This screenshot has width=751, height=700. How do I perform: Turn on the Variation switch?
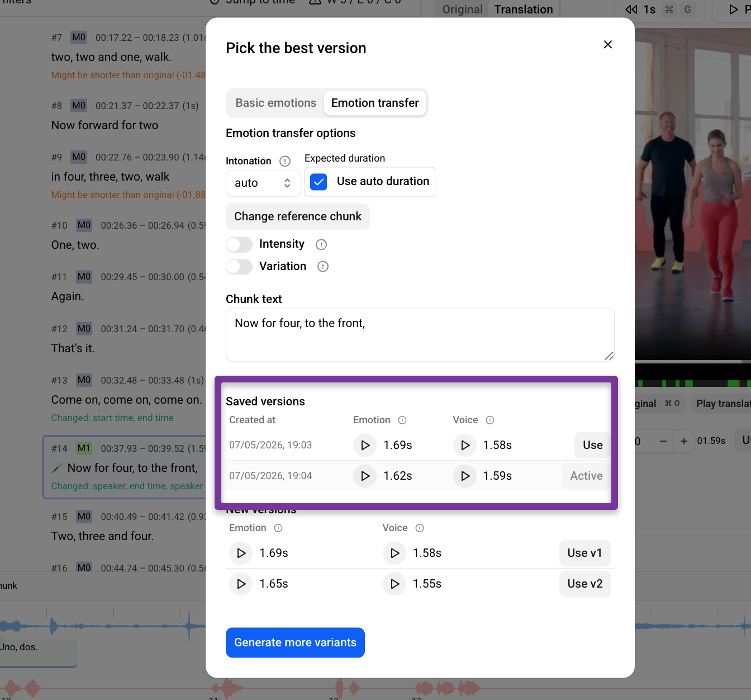point(239,267)
